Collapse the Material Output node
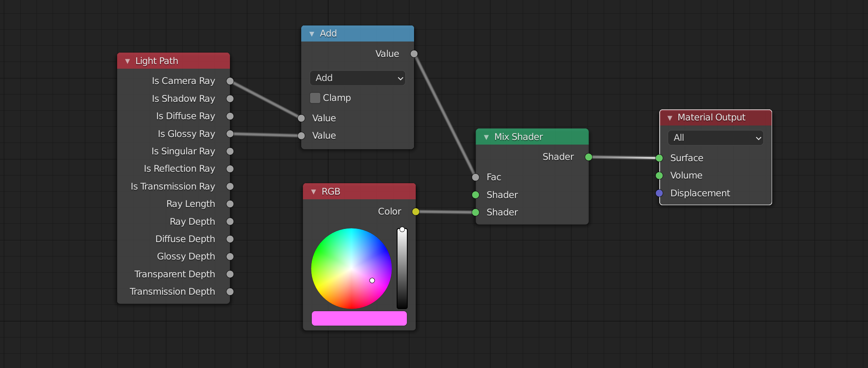868x368 pixels. [670, 117]
